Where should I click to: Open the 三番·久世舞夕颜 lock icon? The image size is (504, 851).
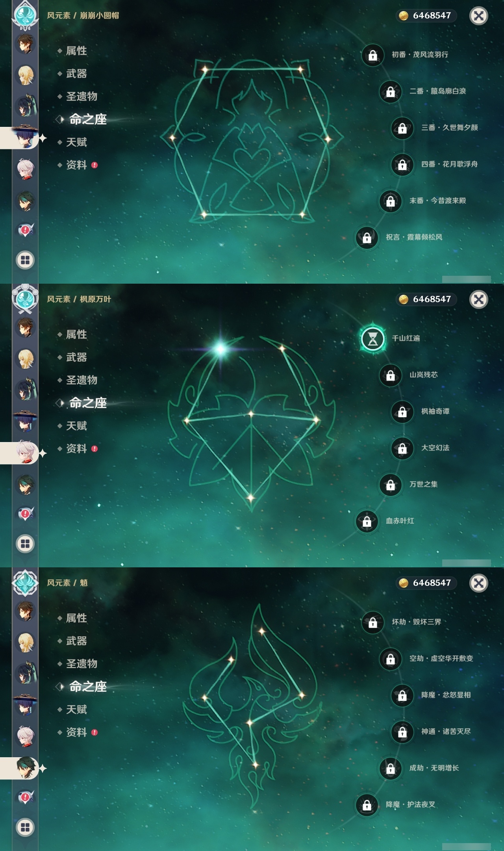coord(402,128)
